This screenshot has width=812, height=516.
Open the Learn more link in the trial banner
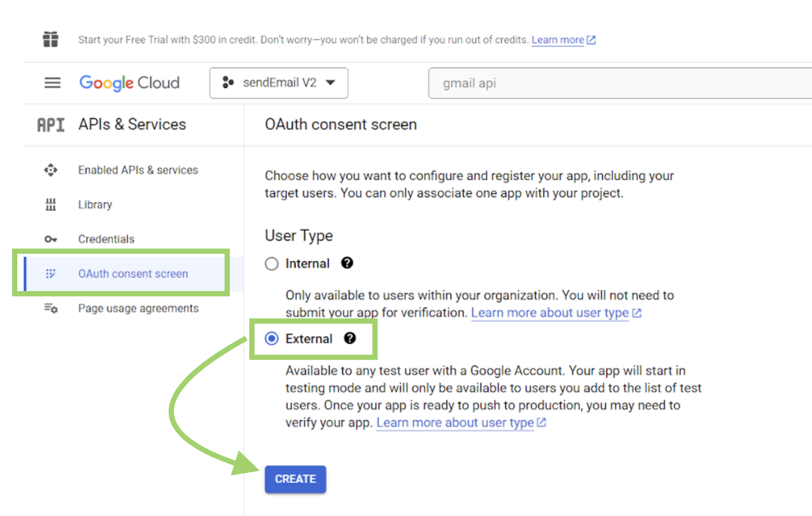pyautogui.click(x=557, y=39)
